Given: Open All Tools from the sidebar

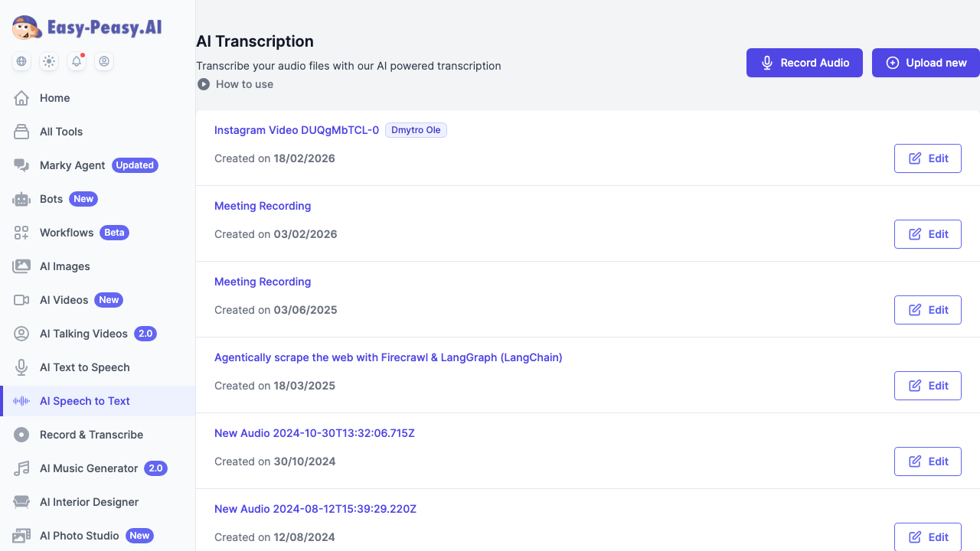Looking at the screenshot, I should click(61, 132).
